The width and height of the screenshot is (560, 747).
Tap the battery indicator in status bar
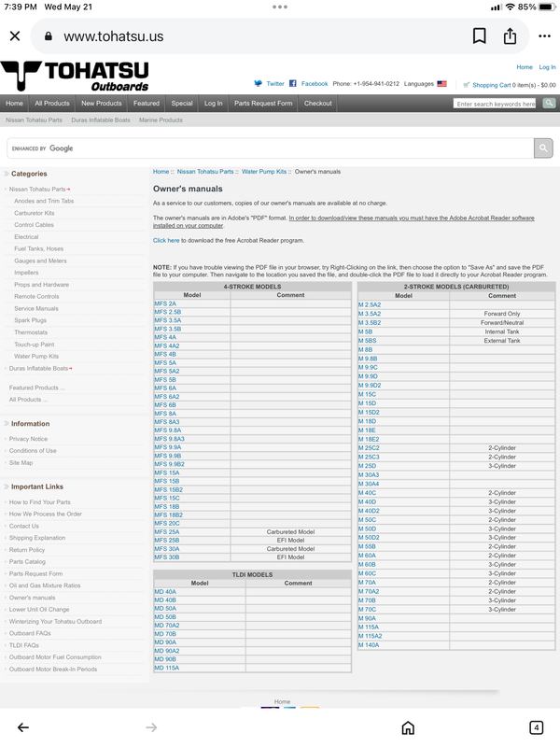pyautogui.click(x=547, y=7)
